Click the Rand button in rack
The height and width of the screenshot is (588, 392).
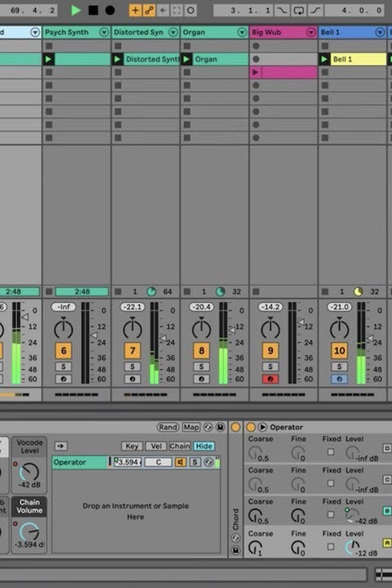[167, 427]
